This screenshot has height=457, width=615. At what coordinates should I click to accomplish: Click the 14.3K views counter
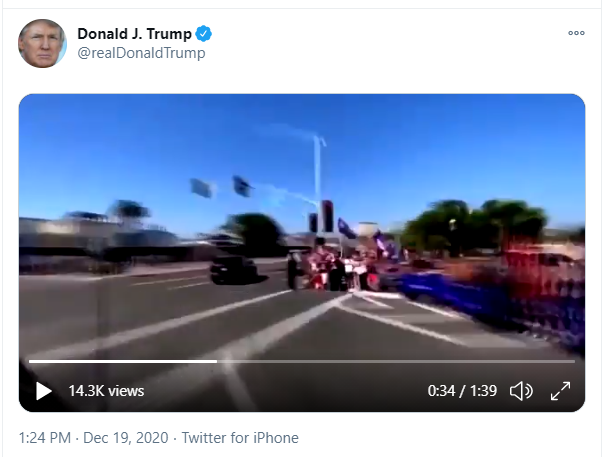[106, 391]
